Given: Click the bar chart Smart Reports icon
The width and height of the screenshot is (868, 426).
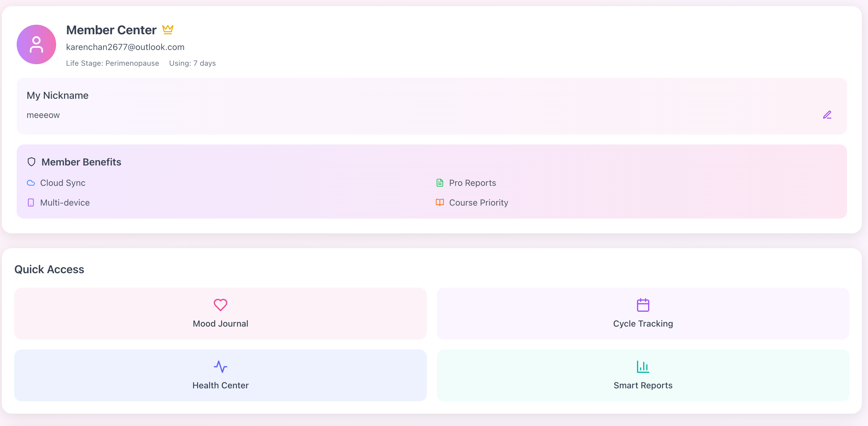Looking at the screenshot, I should [643, 367].
